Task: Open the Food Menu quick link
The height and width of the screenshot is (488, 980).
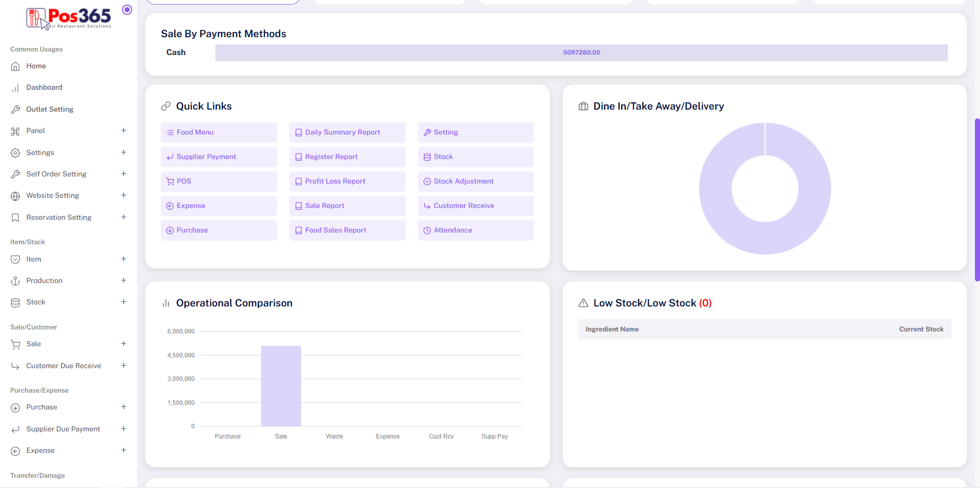Action: (218, 133)
